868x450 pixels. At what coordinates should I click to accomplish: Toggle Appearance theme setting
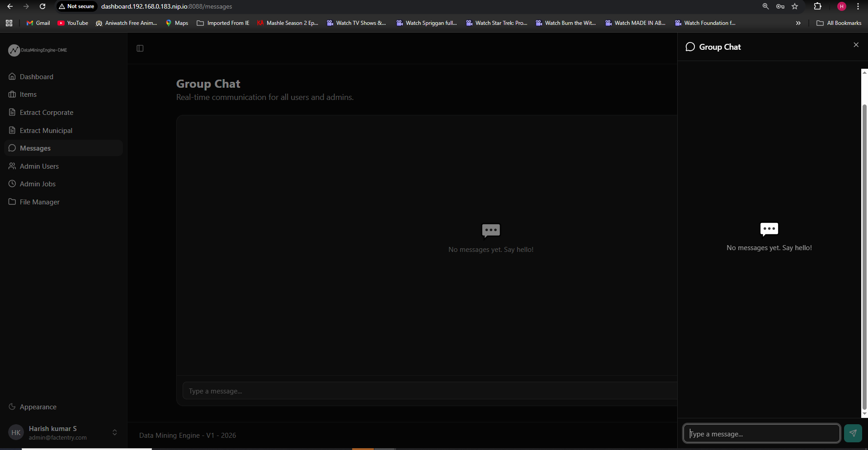(x=63, y=407)
